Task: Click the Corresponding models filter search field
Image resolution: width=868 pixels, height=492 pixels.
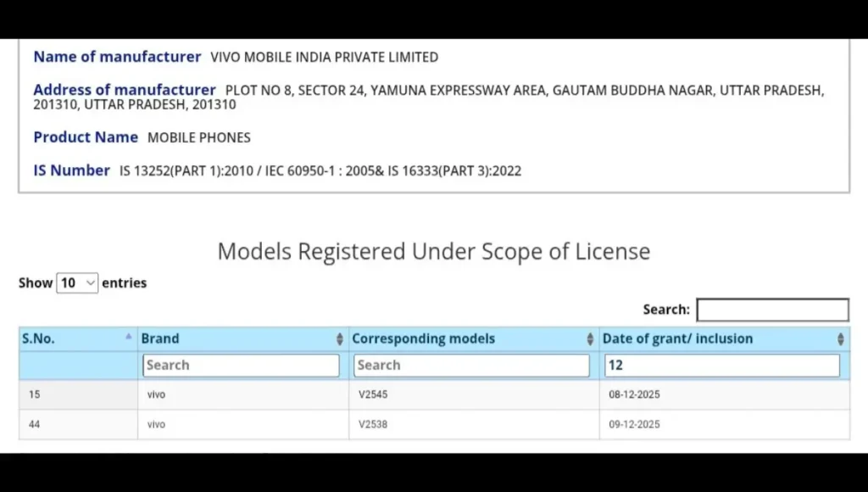Action: (x=470, y=366)
